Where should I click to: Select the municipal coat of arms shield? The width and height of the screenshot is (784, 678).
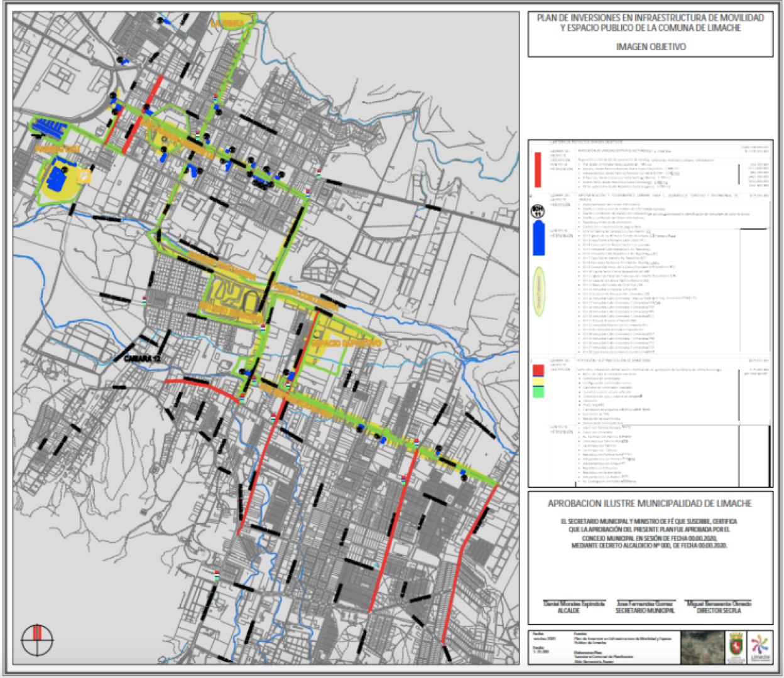pyautogui.click(x=734, y=647)
